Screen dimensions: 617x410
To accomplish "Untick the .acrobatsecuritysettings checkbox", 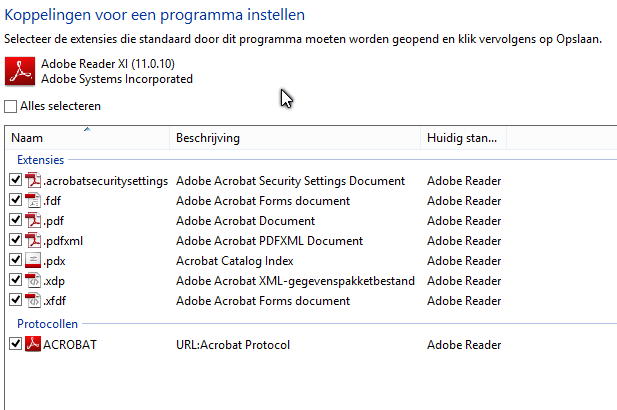I will (x=15, y=181).
